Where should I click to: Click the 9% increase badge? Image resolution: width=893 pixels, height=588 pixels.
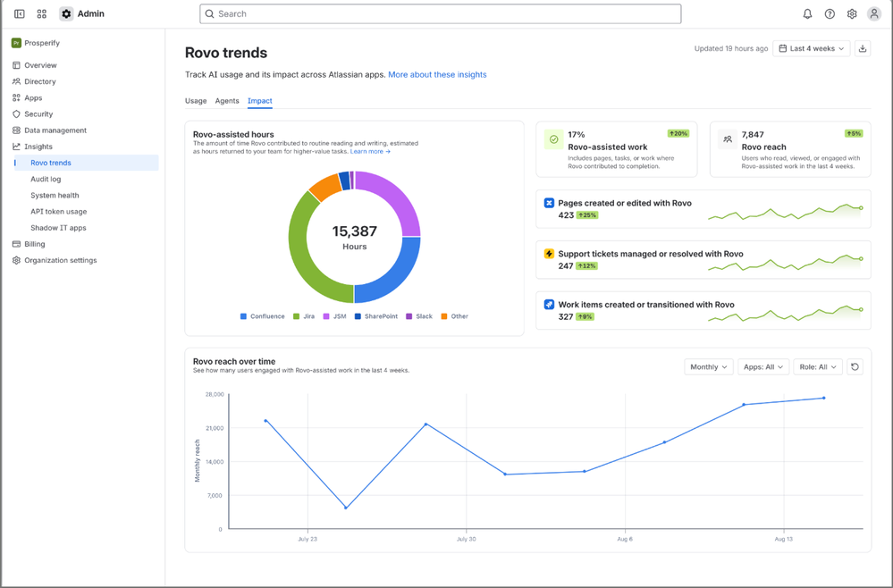click(x=585, y=316)
